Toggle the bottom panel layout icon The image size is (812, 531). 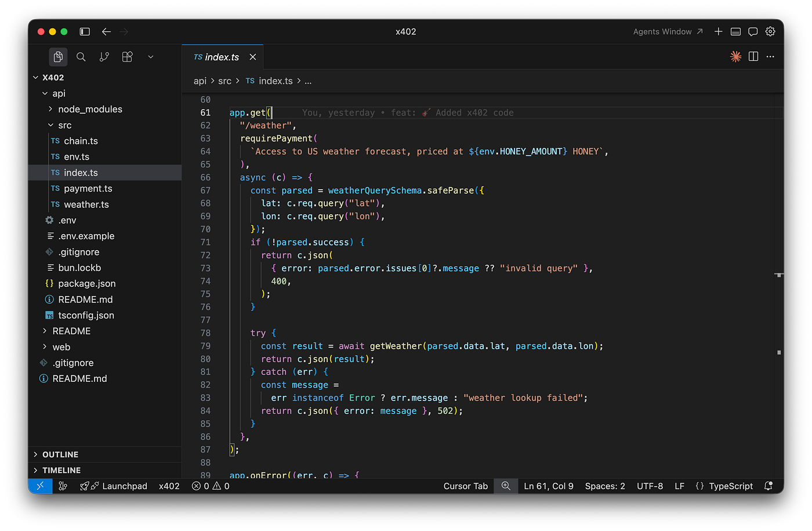[x=735, y=31]
